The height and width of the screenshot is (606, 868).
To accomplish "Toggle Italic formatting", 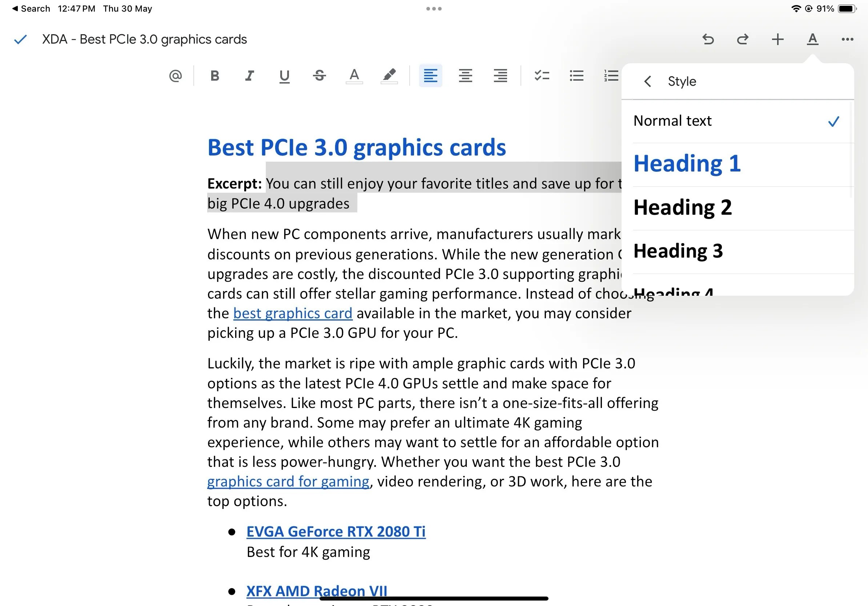I will tap(249, 76).
